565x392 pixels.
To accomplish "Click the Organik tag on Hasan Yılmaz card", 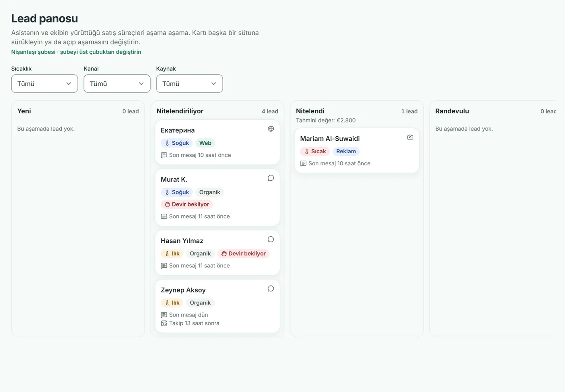I will click(x=200, y=254).
